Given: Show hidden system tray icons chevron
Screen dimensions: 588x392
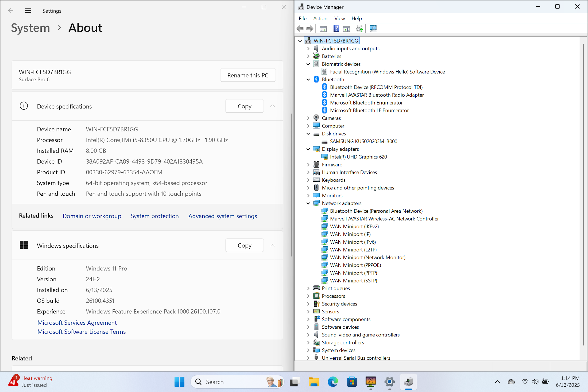Looking at the screenshot, I should [x=497, y=382].
